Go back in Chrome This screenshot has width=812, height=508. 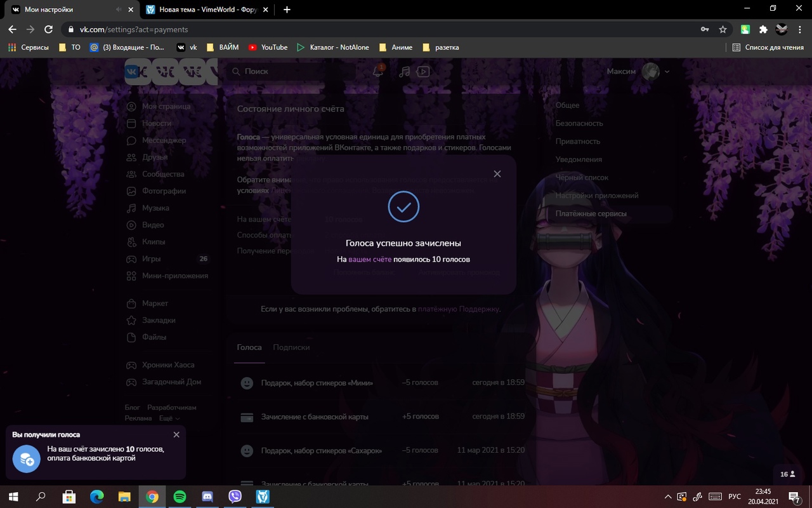point(12,29)
